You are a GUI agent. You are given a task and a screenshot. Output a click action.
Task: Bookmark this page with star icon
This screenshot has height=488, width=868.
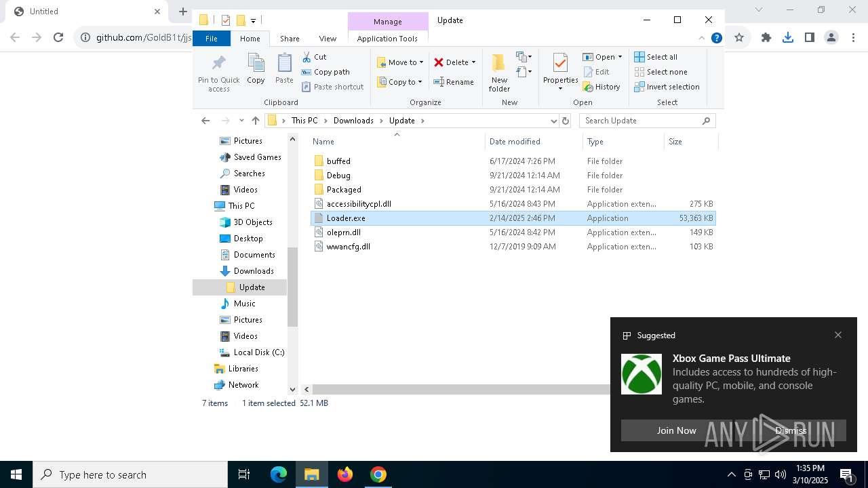coord(739,38)
